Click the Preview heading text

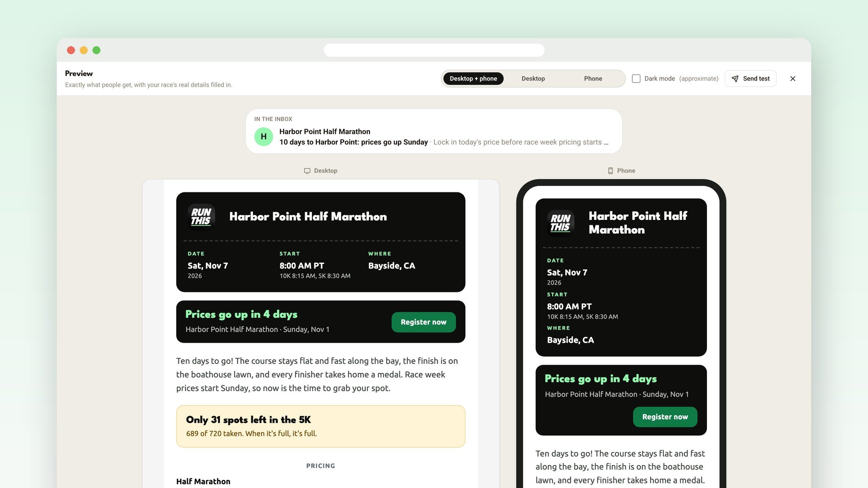(x=79, y=73)
